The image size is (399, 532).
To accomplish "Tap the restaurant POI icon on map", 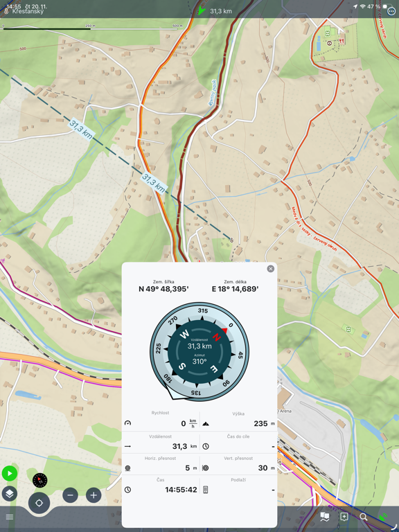I will point(342,41).
